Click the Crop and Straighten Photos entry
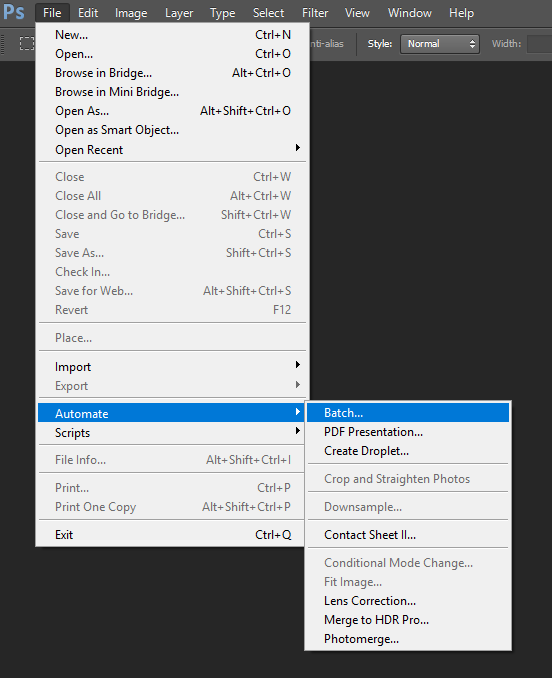 (x=408, y=479)
